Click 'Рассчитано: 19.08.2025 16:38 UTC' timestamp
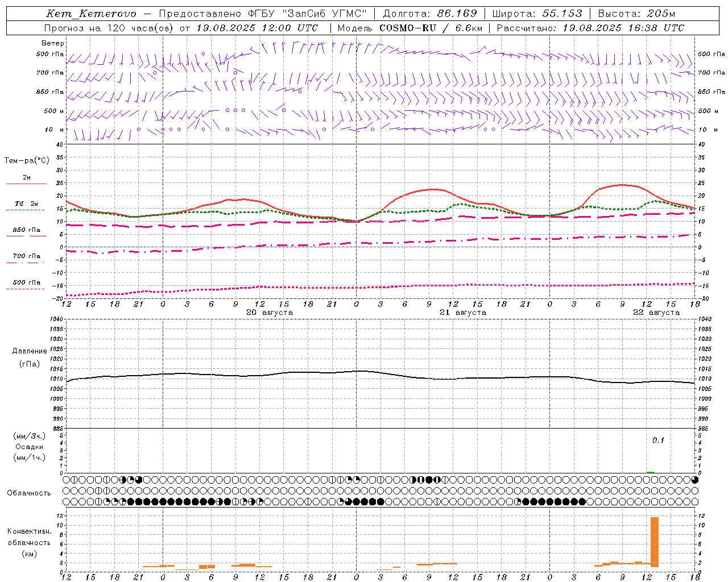The height and width of the screenshot is (582, 728). pyautogui.click(x=590, y=28)
